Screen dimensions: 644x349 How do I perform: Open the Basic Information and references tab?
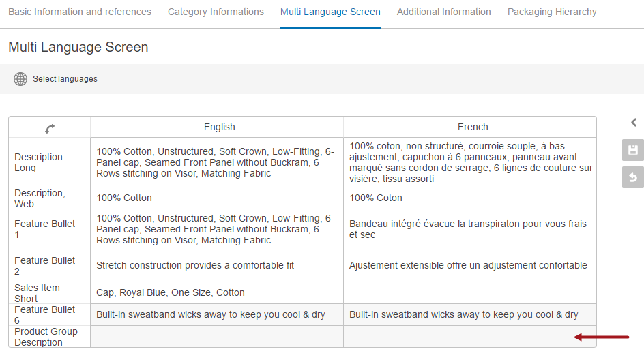80,12
